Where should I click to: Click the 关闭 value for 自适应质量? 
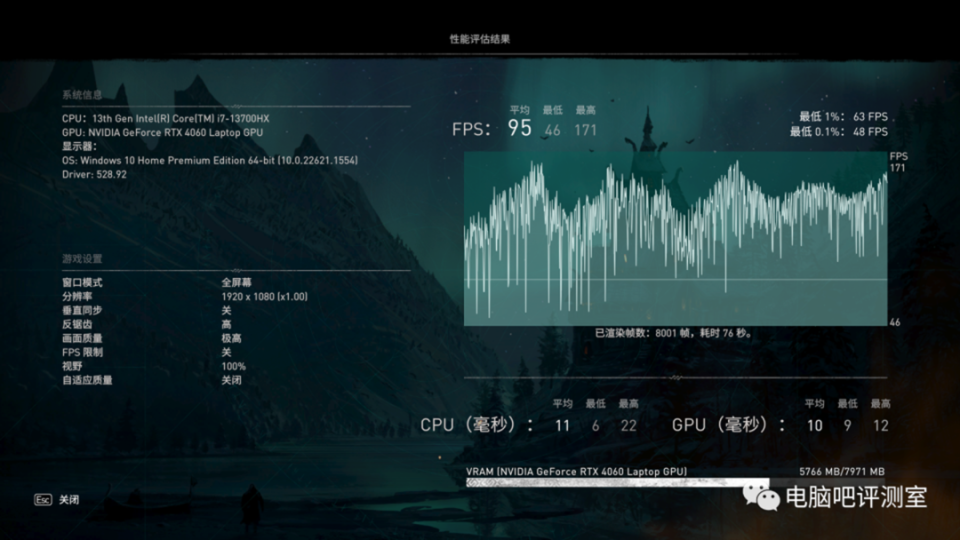[x=231, y=380]
